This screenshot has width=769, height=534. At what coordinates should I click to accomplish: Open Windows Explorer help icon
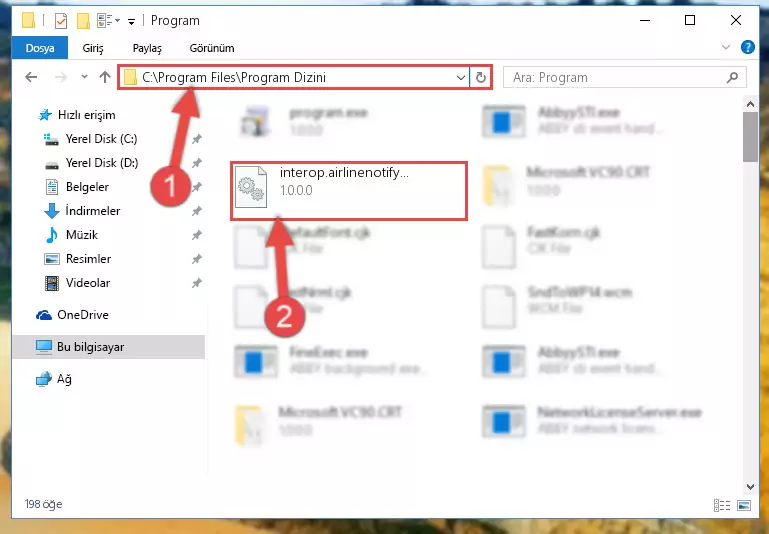click(x=747, y=47)
